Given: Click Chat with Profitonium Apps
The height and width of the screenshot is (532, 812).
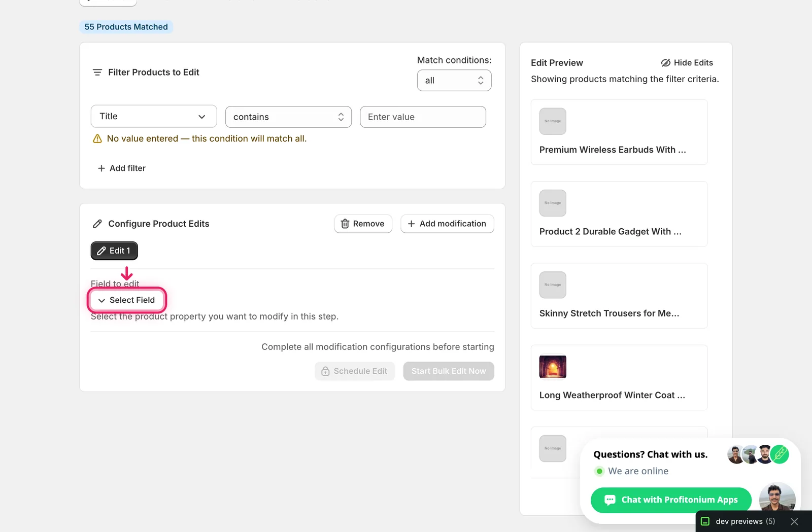Looking at the screenshot, I should [x=671, y=500].
